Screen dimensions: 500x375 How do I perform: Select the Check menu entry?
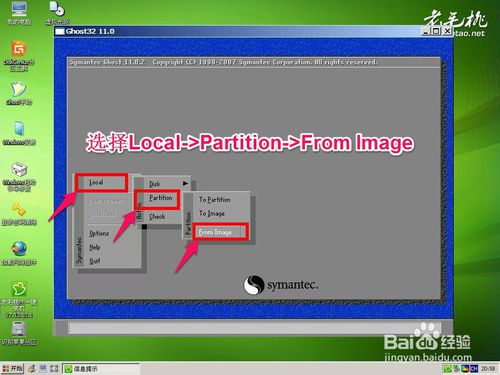157,216
